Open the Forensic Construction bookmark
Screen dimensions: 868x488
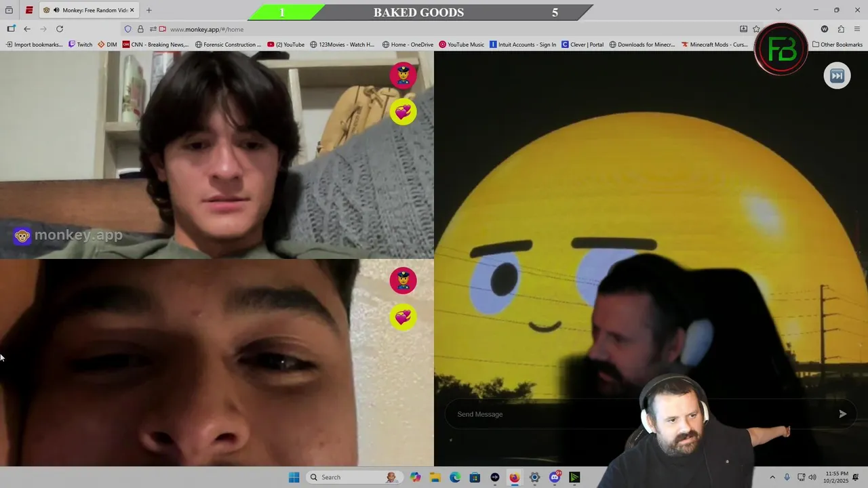[x=228, y=45]
